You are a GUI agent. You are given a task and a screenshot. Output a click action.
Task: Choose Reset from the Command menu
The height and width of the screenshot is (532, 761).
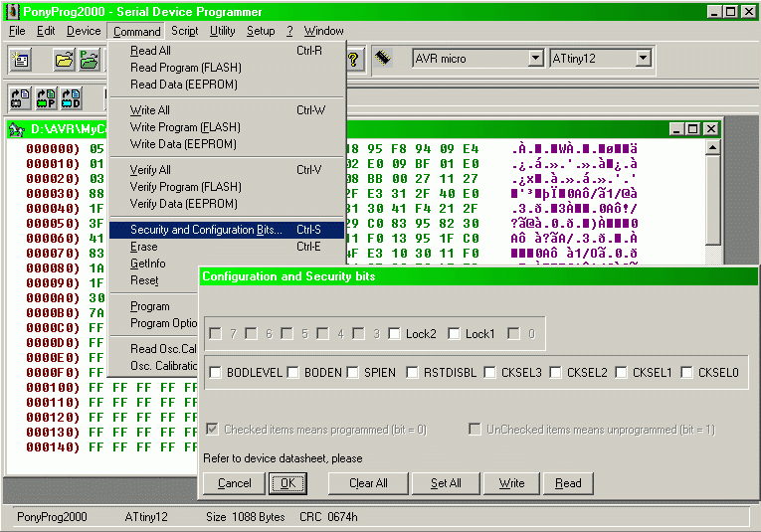[154, 280]
